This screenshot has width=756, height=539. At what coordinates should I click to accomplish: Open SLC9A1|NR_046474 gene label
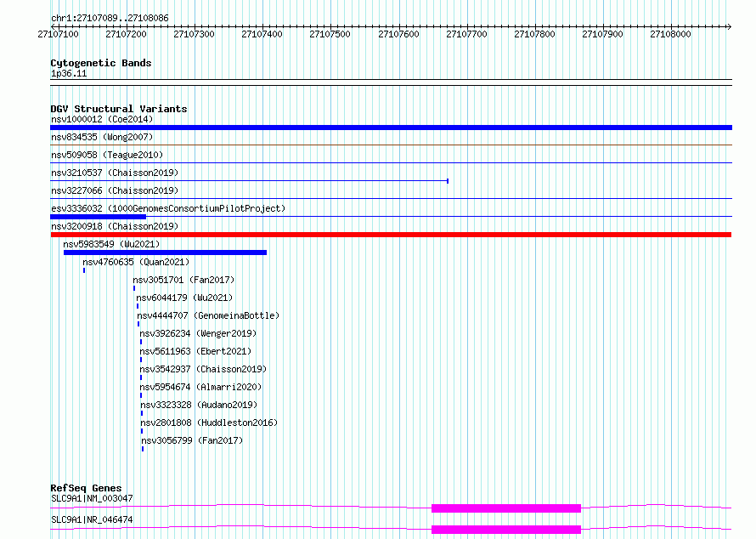point(92,519)
